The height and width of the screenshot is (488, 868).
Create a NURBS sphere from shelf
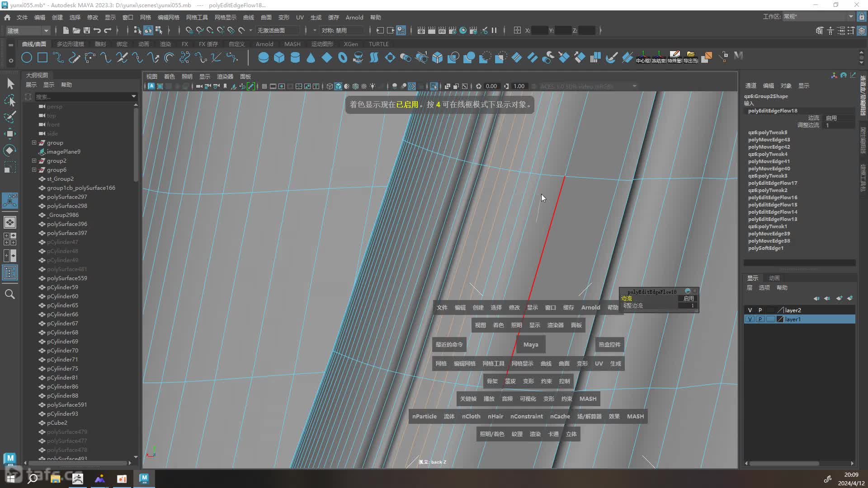point(264,57)
